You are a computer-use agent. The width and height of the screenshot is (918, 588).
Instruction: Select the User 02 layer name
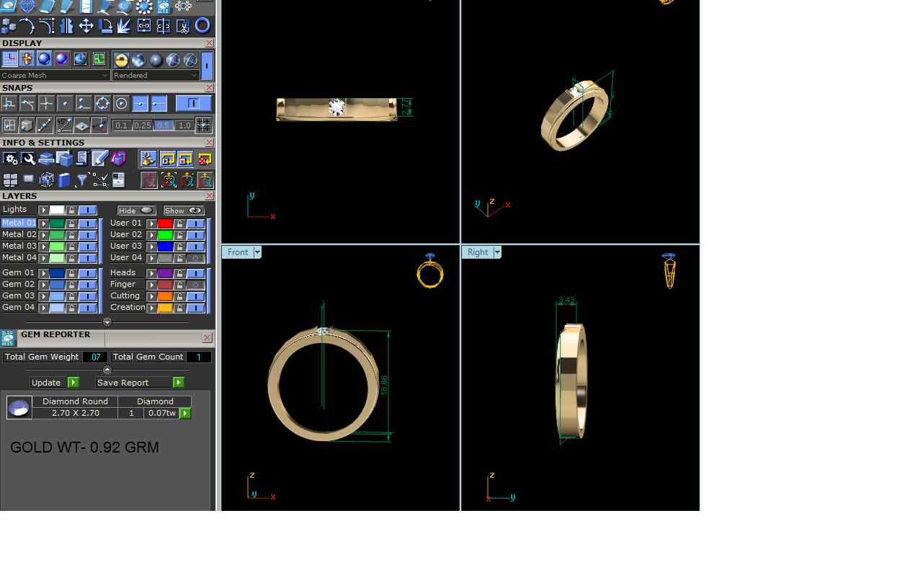126,234
